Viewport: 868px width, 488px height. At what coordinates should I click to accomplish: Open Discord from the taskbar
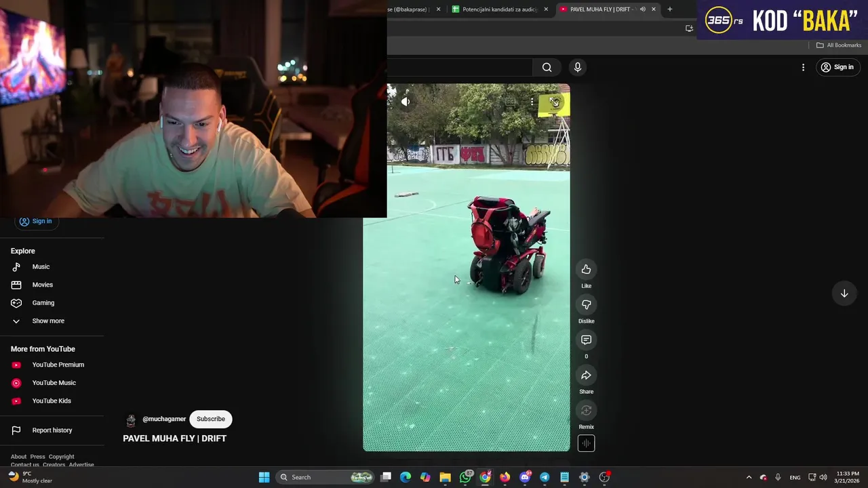pos(525,477)
